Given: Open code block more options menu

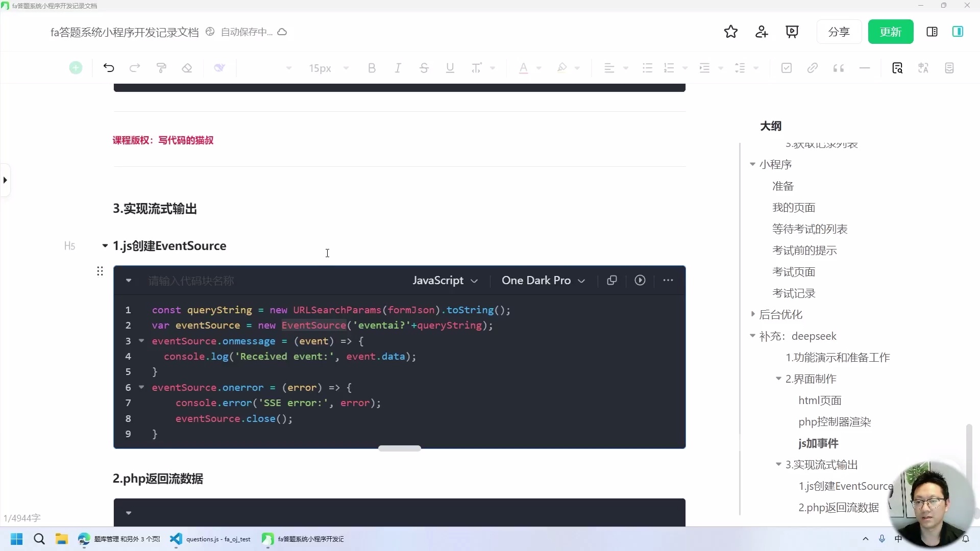Looking at the screenshot, I should click(668, 280).
